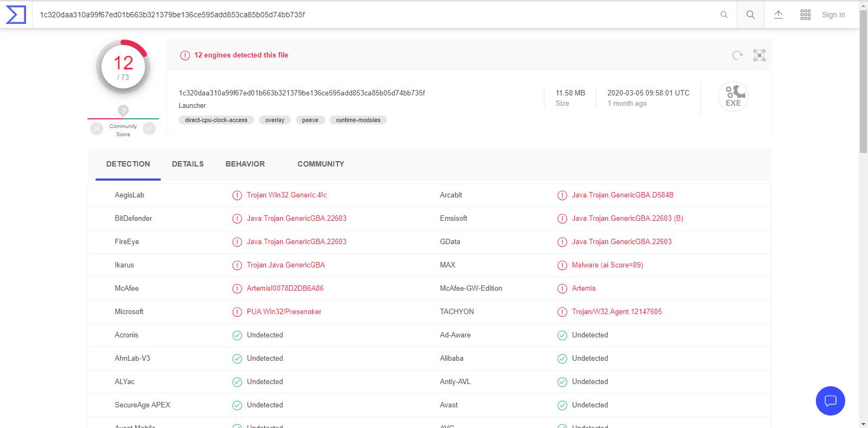Click Malware (ai Score=89) result
The image size is (868, 428).
click(607, 265)
